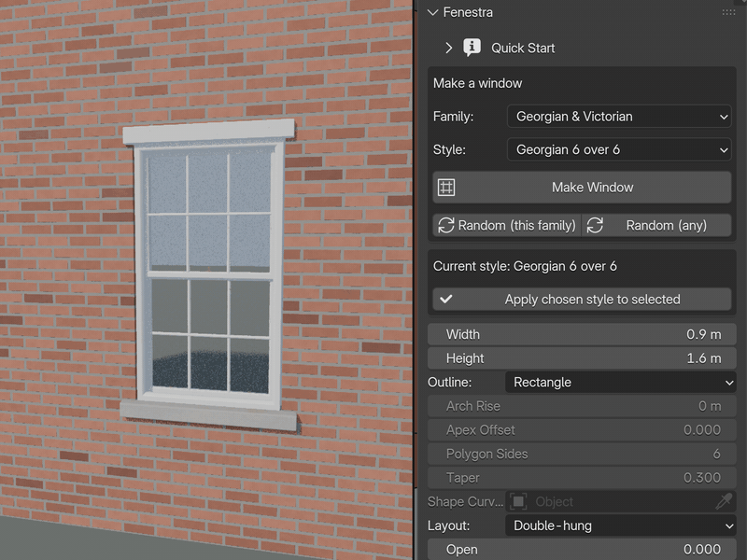Click the Taper field
This screenshot has height=560, width=747.
click(x=582, y=477)
